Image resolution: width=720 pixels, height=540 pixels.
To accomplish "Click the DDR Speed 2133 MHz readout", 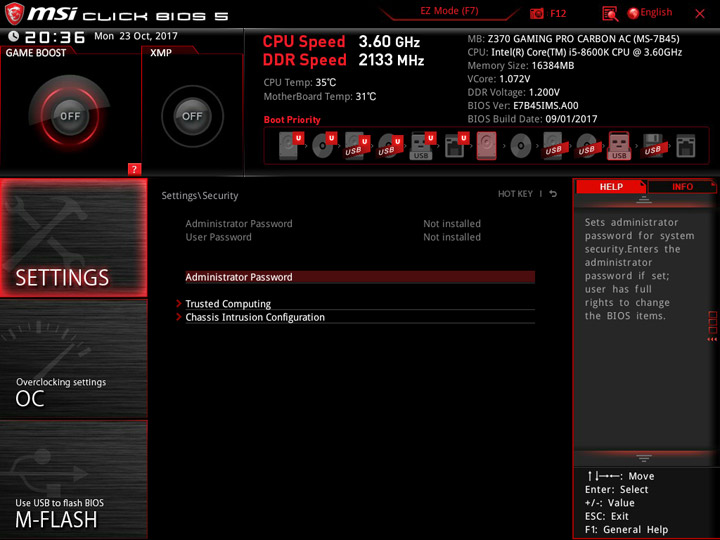I will [343, 60].
